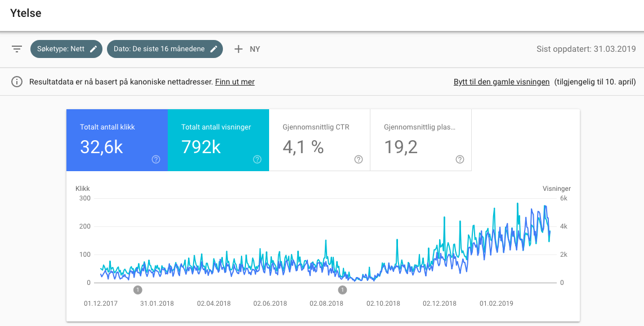Open help icon on Totalt antall klikk

click(156, 159)
